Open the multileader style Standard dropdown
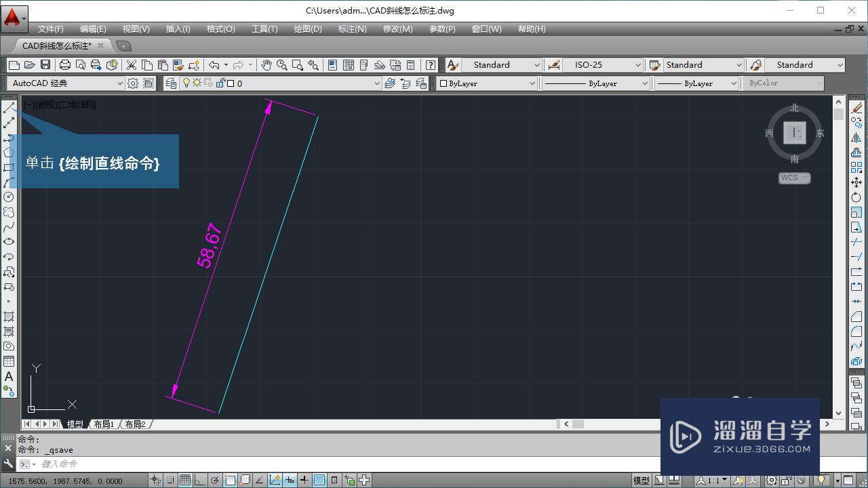868x488 pixels. coord(805,65)
